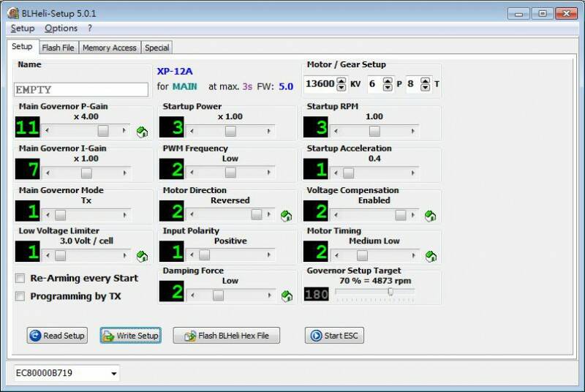Click right arrow of Damping Force slider
Image resolution: width=585 pixels, height=392 pixels.
[269, 295]
